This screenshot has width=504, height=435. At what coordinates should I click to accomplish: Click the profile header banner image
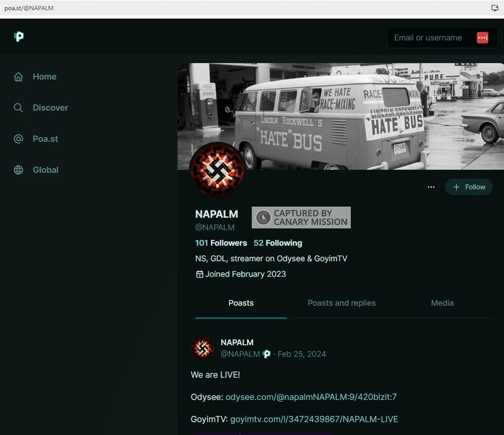(x=341, y=116)
